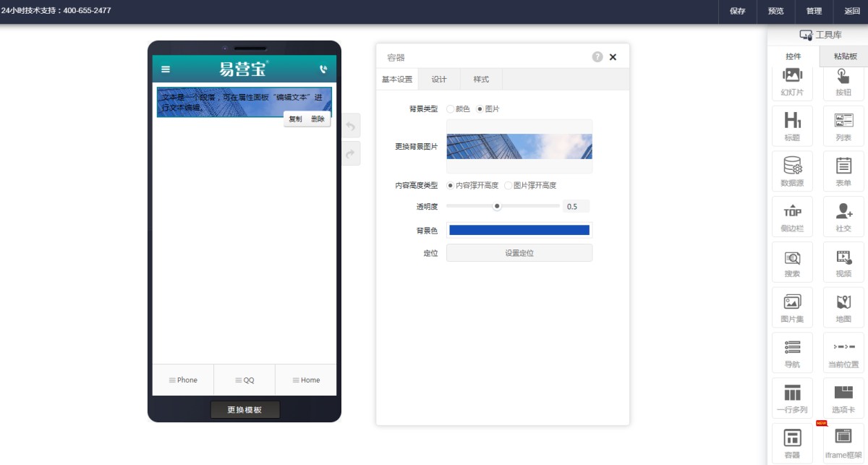The width and height of the screenshot is (868, 465).
Task: Click the redo arrow beside phone
Action: (x=351, y=153)
